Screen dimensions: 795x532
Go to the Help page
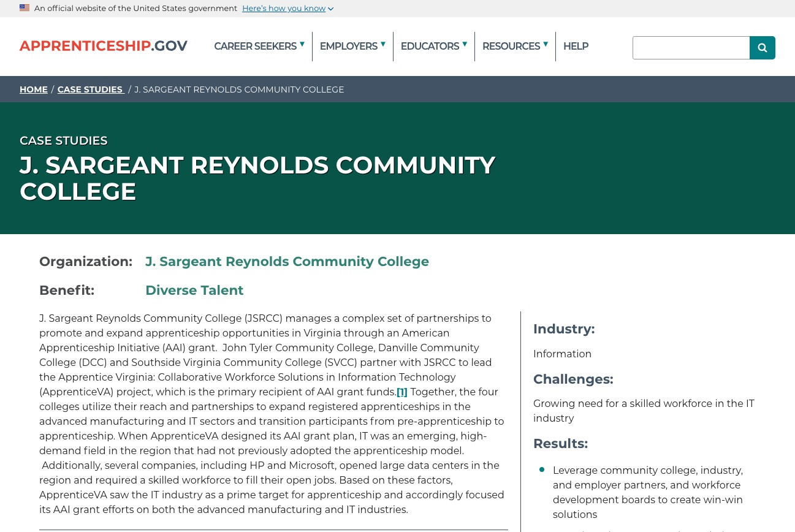point(576,47)
